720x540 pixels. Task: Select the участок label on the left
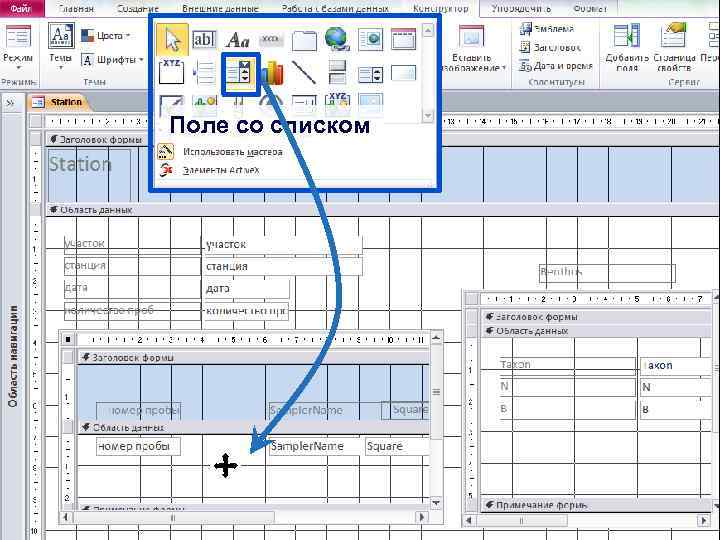[x=131, y=243]
